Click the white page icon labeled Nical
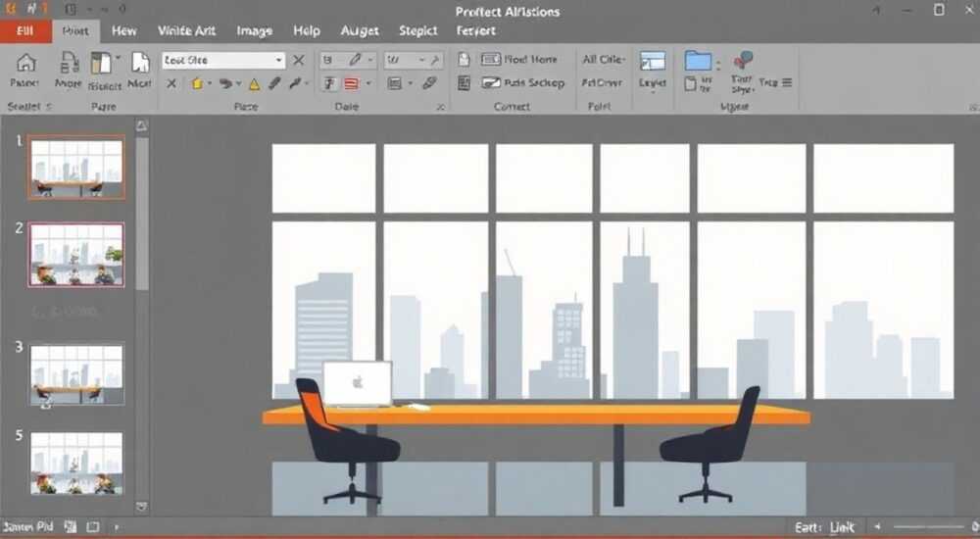Image resolution: width=980 pixels, height=539 pixels. click(x=140, y=63)
